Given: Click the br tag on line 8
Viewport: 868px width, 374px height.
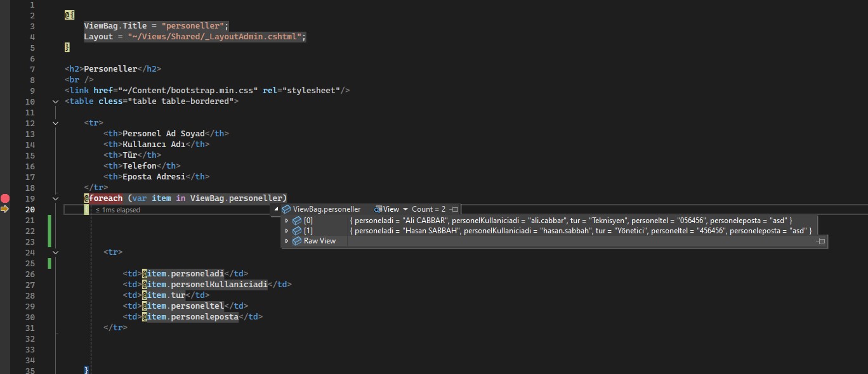Looking at the screenshot, I should [79, 80].
